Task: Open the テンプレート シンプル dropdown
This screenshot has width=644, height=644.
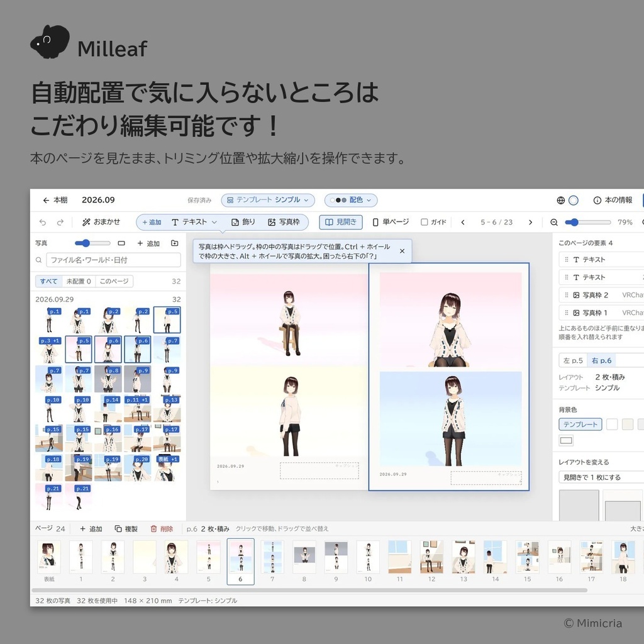Action: tap(268, 200)
